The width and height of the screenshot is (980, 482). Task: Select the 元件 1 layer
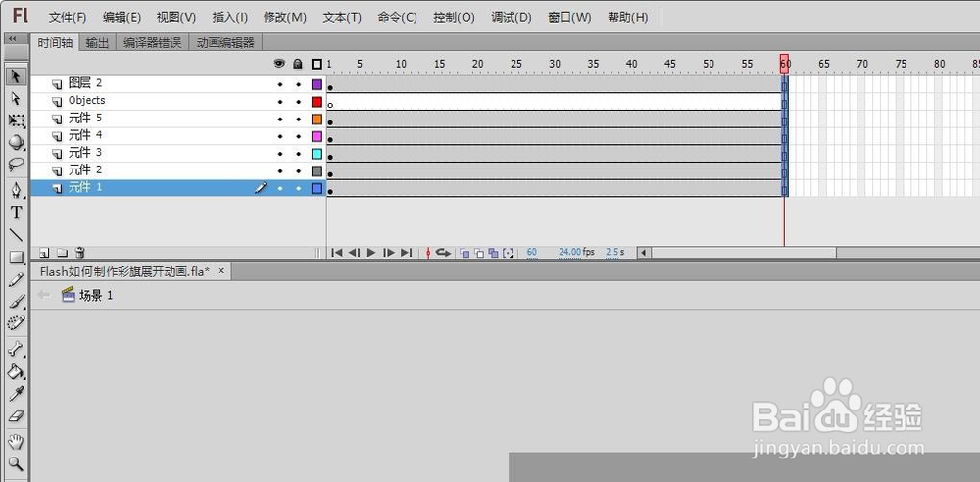178,188
